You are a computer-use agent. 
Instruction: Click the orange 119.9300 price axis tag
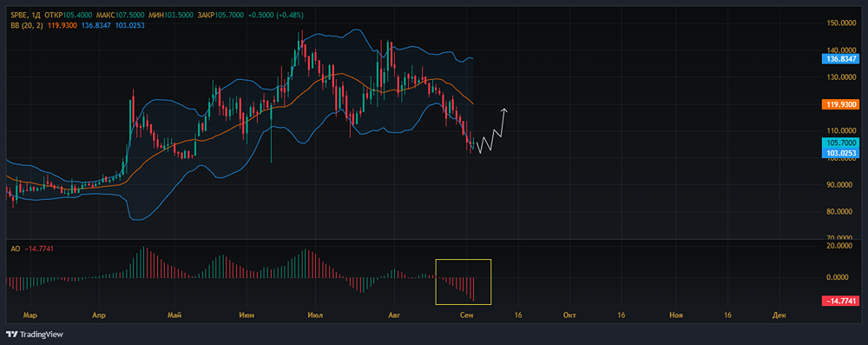[841, 104]
